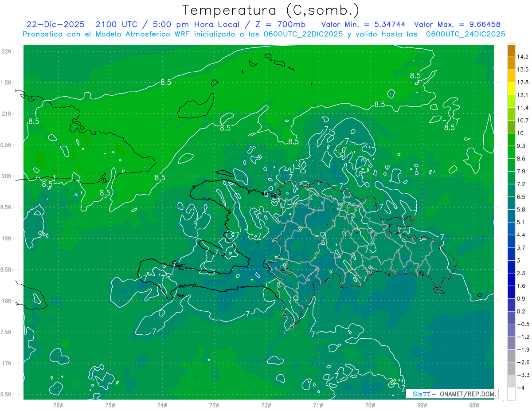532x411 pixels.
Task: Click the 19N latitude axis label
Action: pyautogui.click(x=7, y=239)
